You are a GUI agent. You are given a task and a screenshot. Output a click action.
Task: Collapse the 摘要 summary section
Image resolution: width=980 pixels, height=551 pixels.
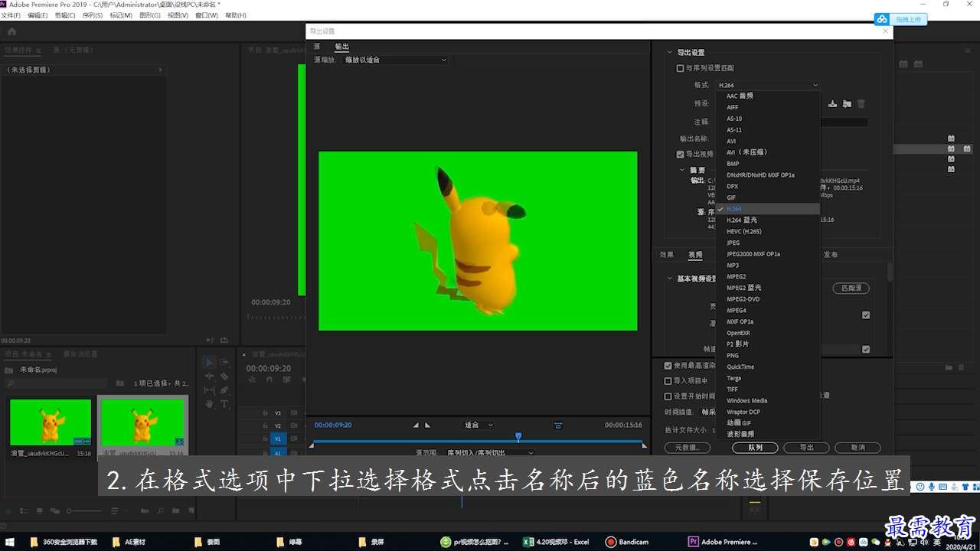[x=681, y=171]
